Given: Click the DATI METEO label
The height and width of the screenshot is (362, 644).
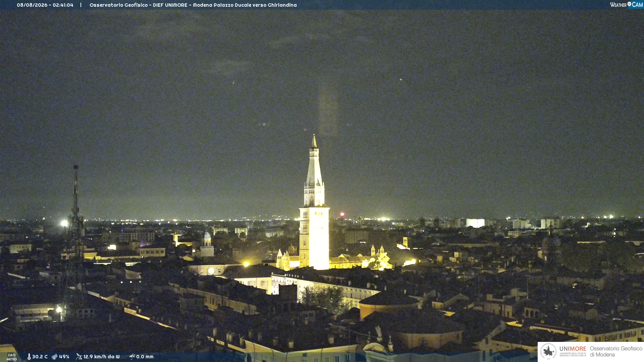Looking at the screenshot, I should point(12,357).
